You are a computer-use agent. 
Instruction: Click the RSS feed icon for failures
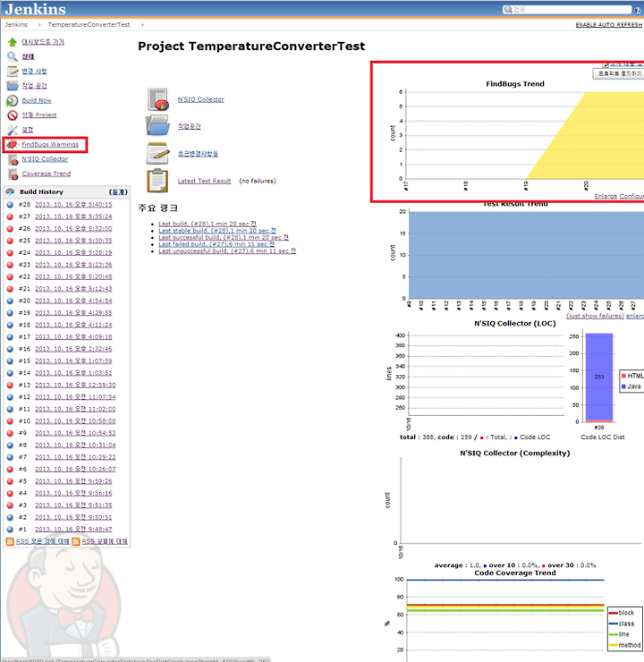pos(76,541)
